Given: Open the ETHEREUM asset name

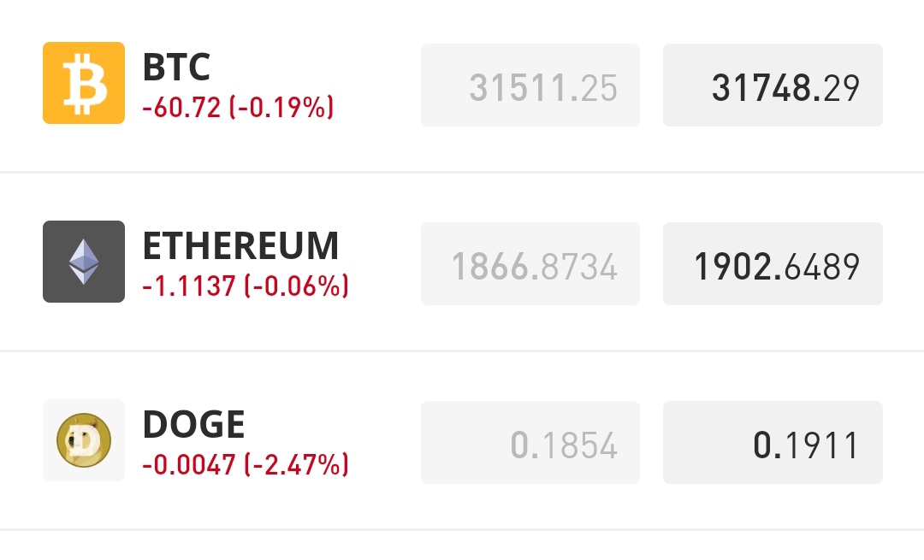Looking at the screenshot, I should (x=240, y=246).
